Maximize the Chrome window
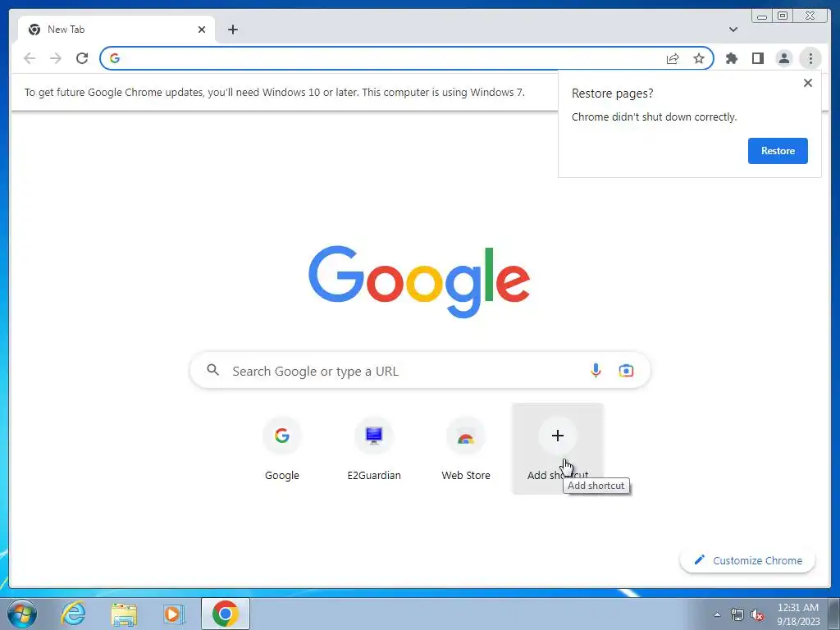This screenshot has width=840, height=630. [782, 16]
